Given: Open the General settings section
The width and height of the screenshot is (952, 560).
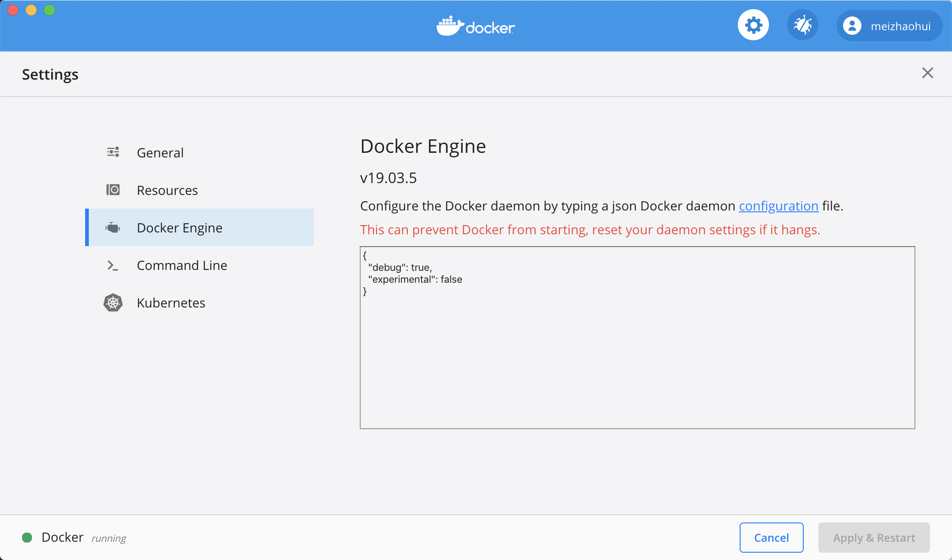Looking at the screenshot, I should tap(200, 152).
